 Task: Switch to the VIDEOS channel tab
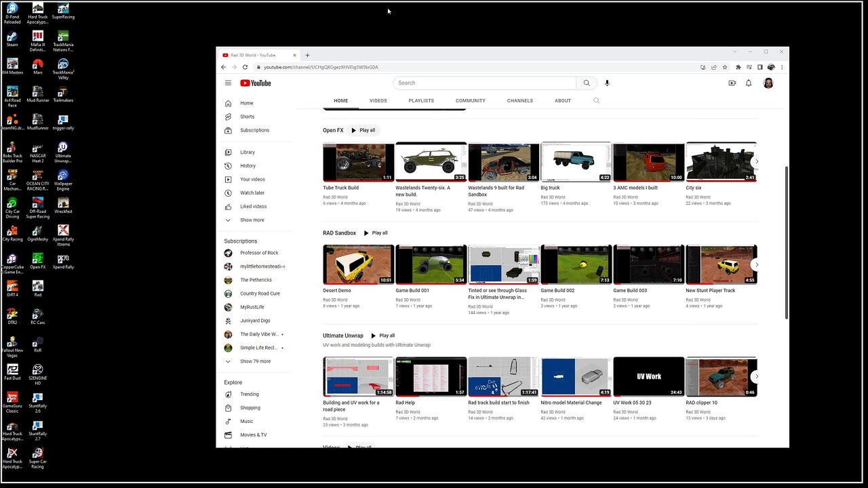pos(378,100)
